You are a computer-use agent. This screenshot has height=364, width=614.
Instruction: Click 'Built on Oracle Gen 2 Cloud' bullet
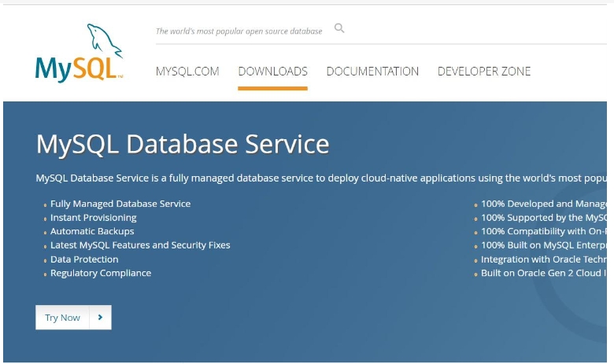[544, 273]
